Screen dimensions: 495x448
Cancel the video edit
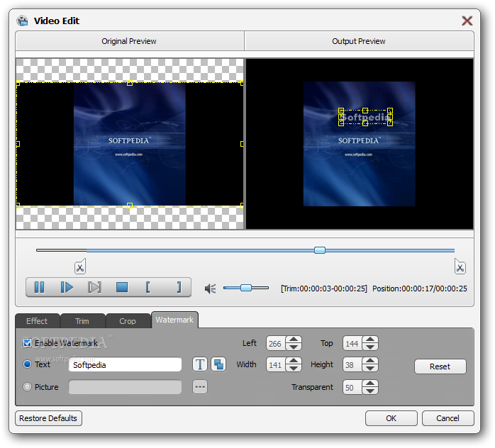(447, 418)
